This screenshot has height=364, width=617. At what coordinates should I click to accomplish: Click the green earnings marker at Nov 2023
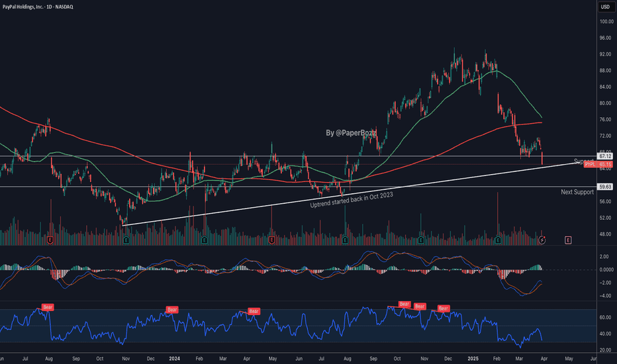(x=126, y=240)
